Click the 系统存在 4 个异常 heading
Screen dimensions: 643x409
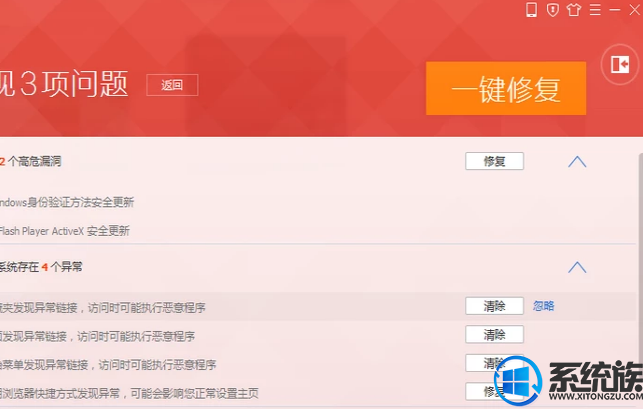point(41,267)
